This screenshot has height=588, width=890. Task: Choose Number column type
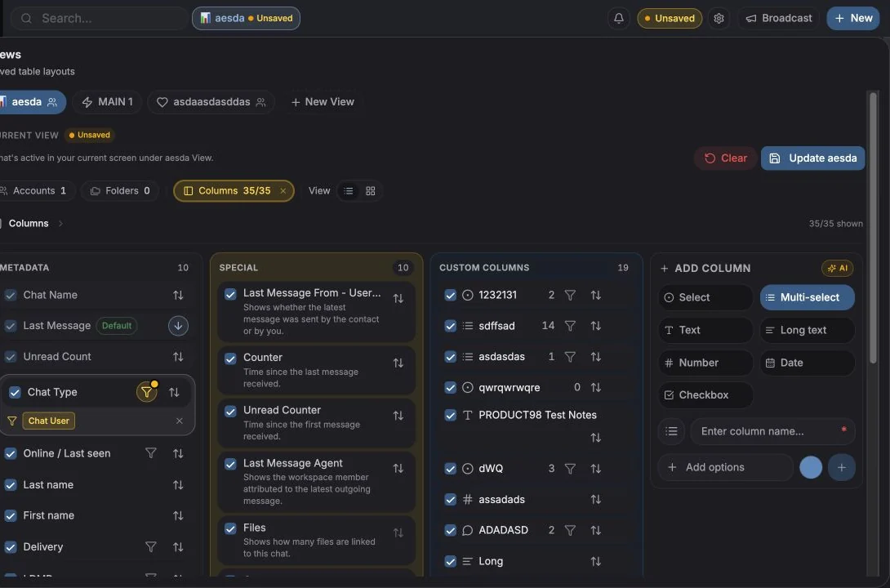(x=705, y=363)
